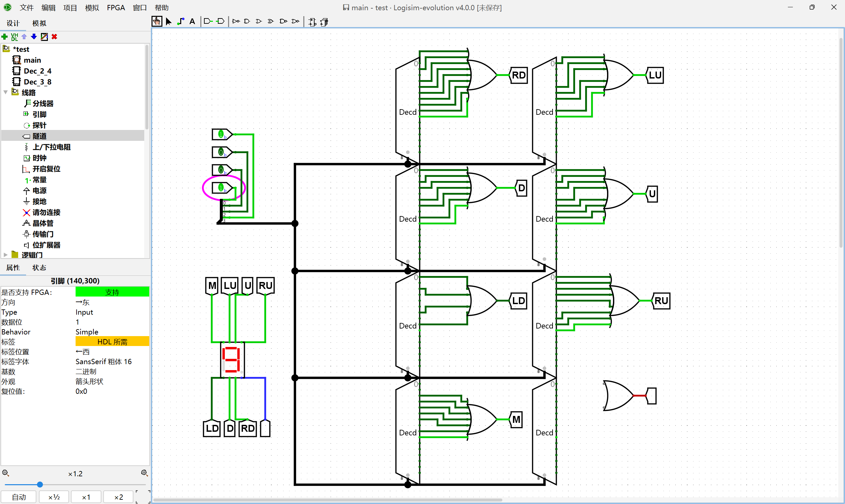Toggle the second input pin showing 0
Viewport: 845px width, 504px height.
tap(220, 152)
